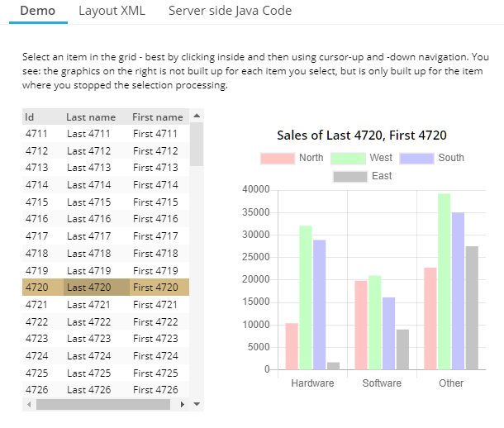Select the Demo tab

coord(37,11)
